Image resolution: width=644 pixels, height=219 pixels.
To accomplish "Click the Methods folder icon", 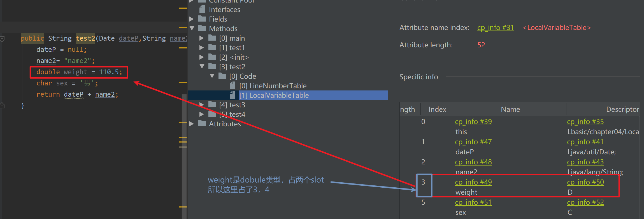I will point(202,29).
